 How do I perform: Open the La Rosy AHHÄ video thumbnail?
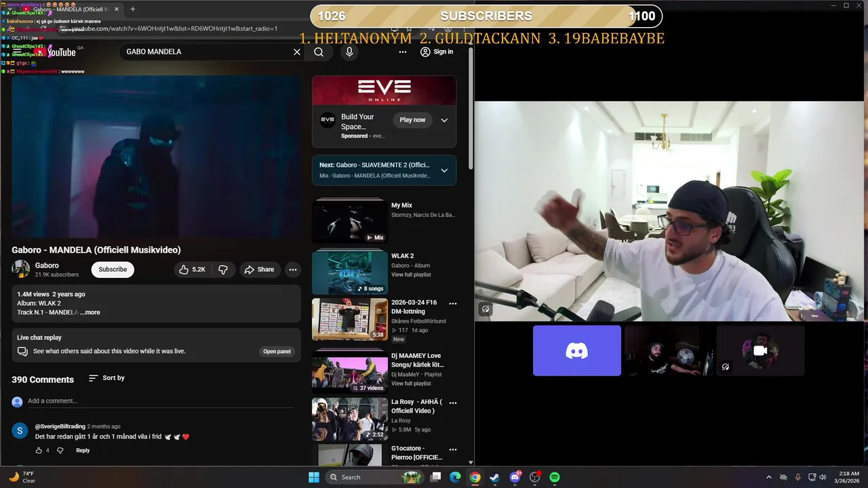pos(350,419)
